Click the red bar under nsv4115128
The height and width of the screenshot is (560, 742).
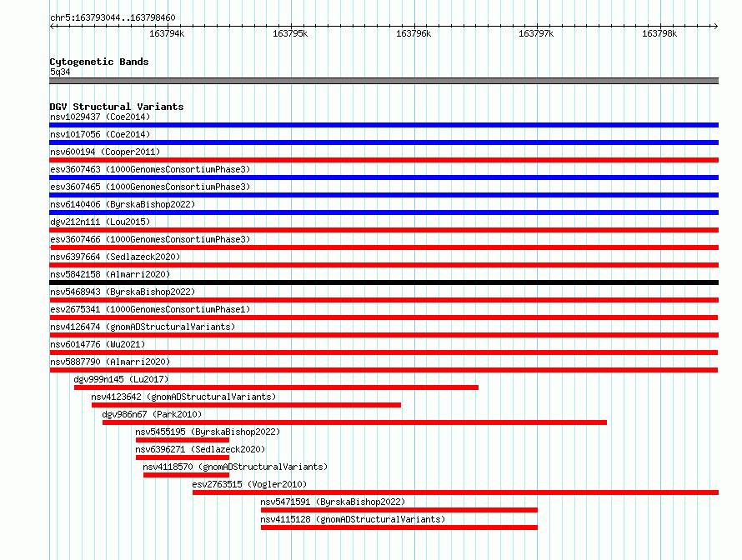pyautogui.click(x=399, y=527)
